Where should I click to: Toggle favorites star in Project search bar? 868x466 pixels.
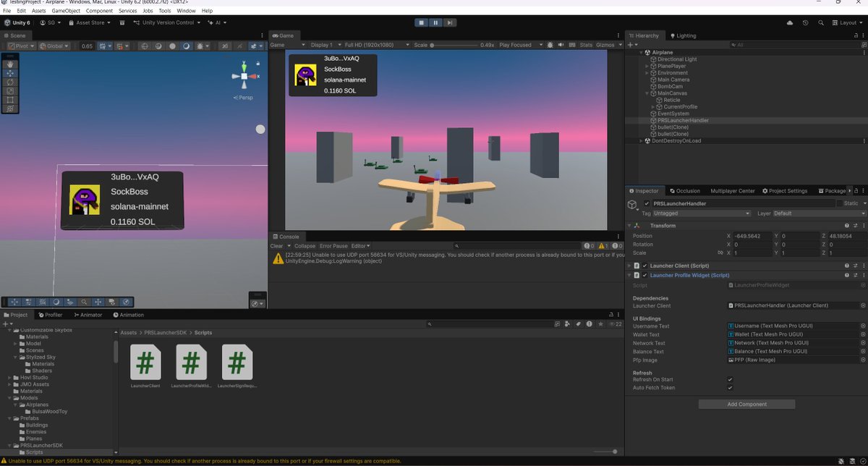599,324
